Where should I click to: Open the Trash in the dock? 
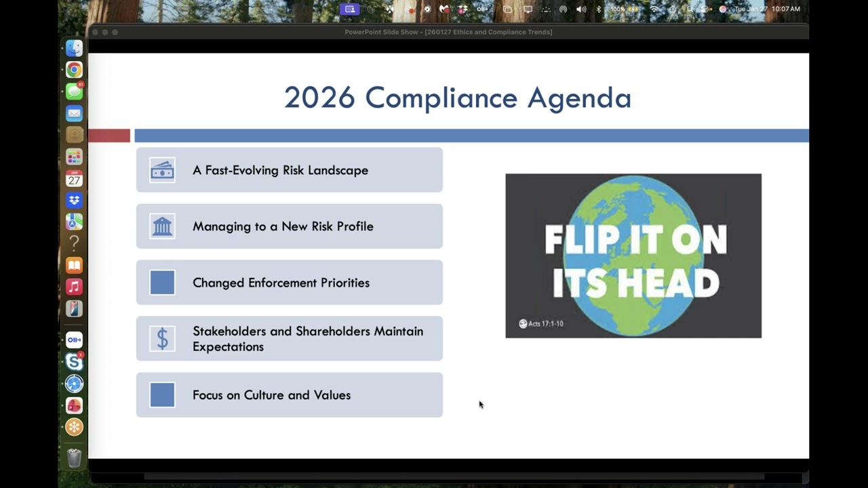point(74,458)
